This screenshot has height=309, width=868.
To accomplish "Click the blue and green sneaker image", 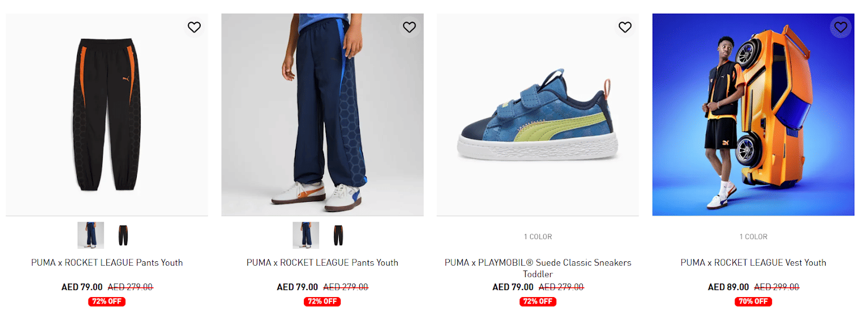I will (x=538, y=115).
